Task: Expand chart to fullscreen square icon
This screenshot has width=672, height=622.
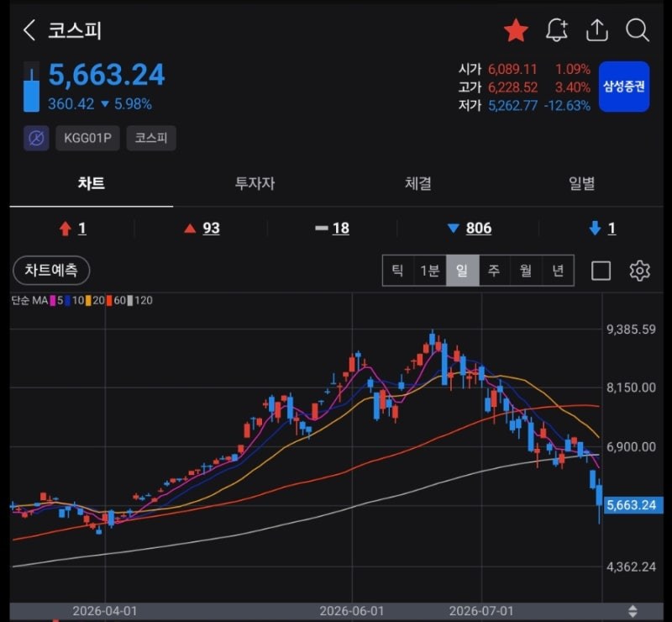Action: click(x=601, y=271)
